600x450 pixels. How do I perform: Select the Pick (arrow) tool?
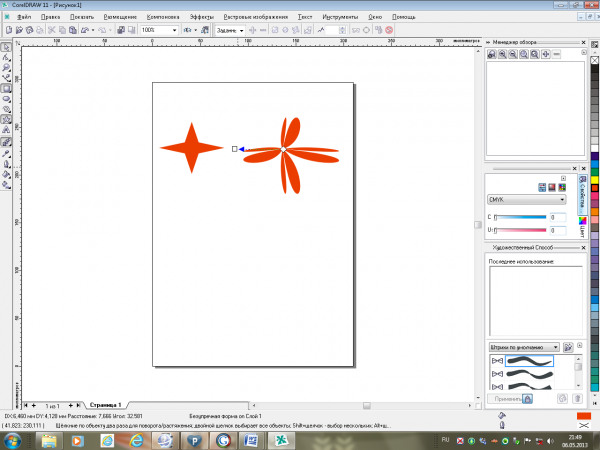tap(6, 47)
